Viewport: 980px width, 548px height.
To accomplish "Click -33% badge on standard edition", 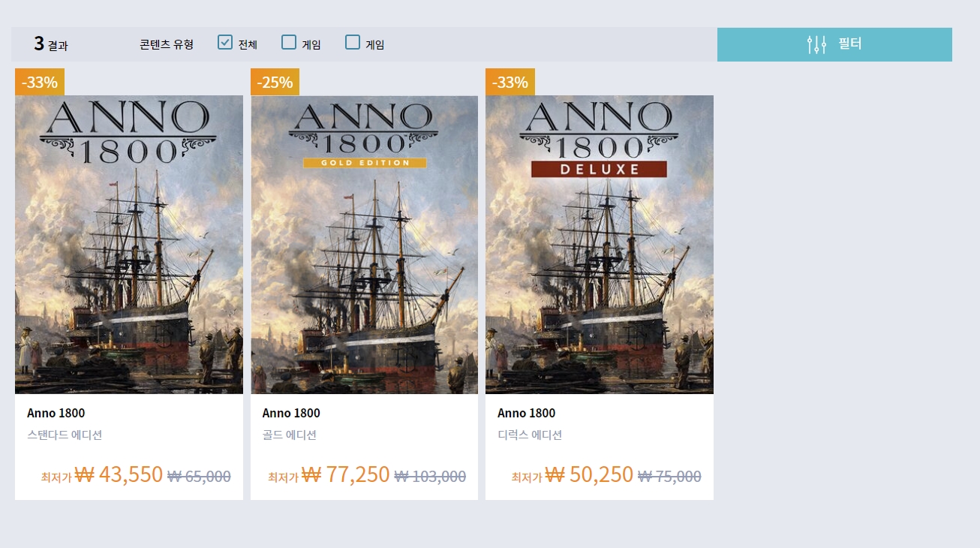I will [40, 82].
